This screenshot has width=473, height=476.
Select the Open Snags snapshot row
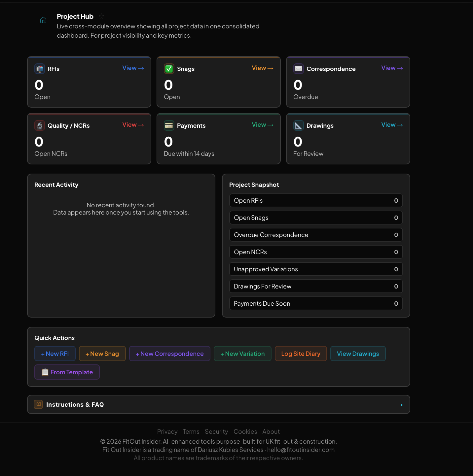[x=316, y=218]
